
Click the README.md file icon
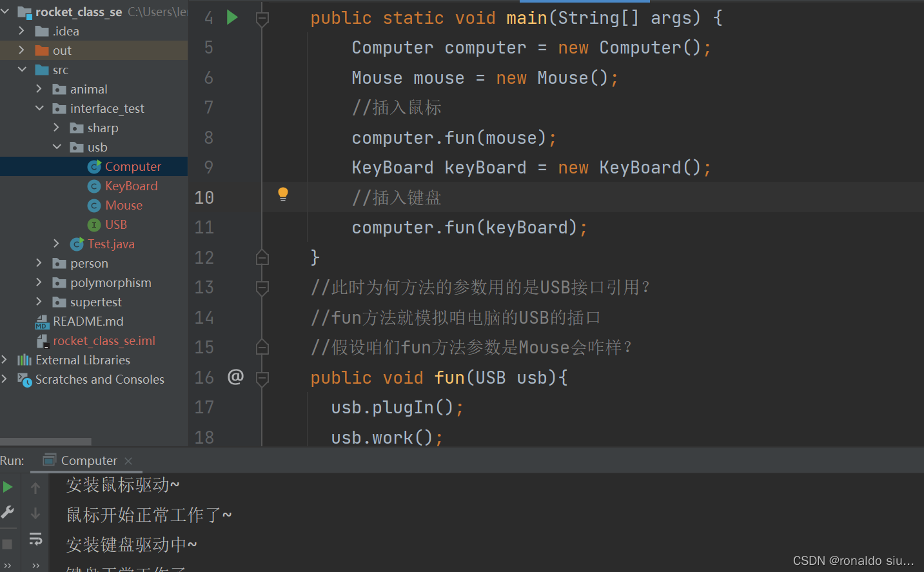pos(42,322)
